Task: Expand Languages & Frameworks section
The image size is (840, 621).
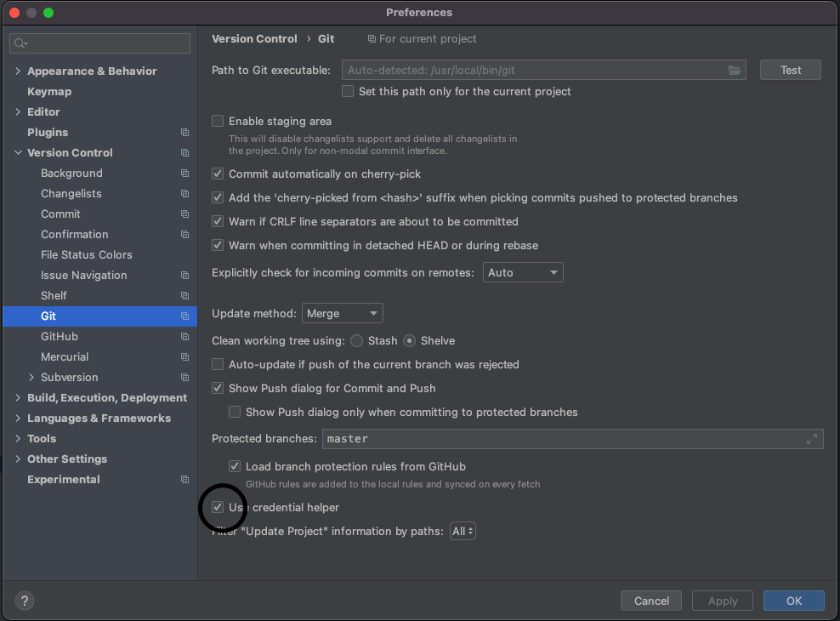Action: [x=18, y=418]
